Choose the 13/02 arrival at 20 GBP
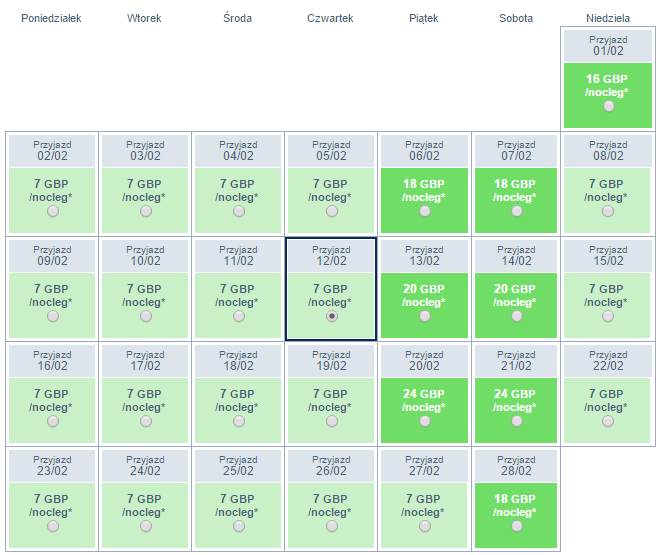The width and height of the screenshot is (662, 555). point(425,316)
